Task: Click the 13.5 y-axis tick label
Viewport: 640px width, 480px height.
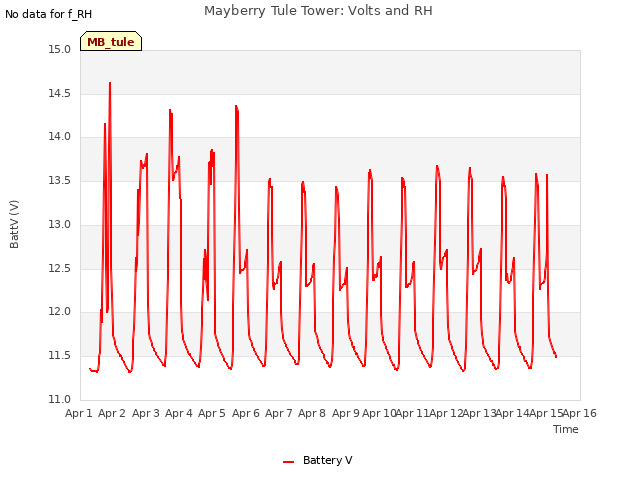Action: click(60, 180)
